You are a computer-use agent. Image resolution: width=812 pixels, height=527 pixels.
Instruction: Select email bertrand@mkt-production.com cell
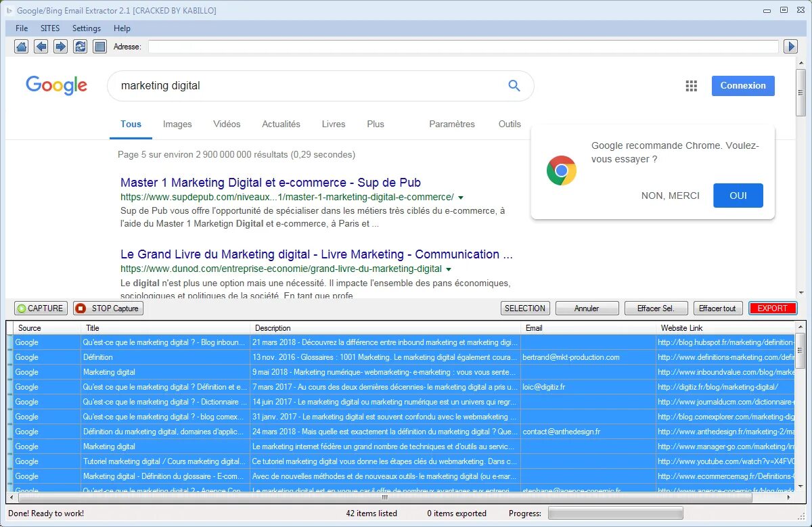[x=588, y=357]
